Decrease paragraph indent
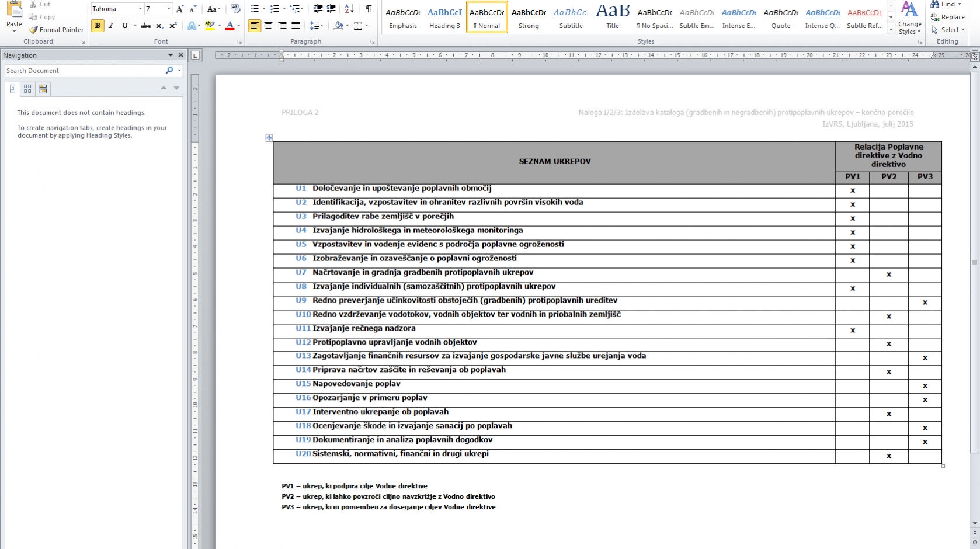Screen dimensions: 980x549 tap(318, 9)
